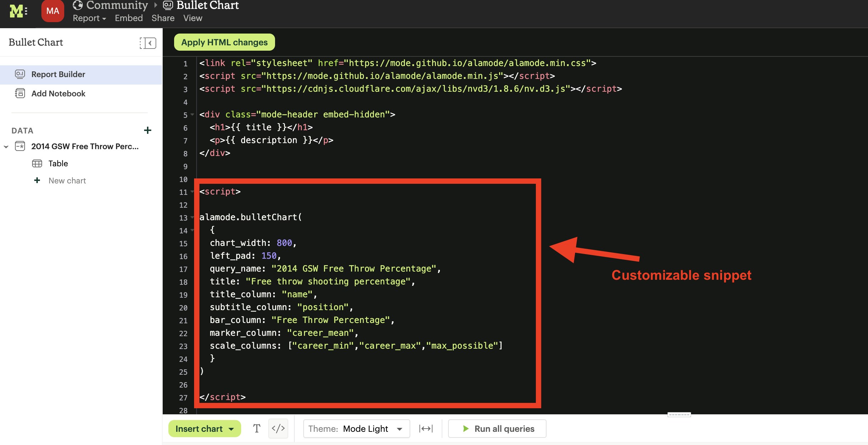Click the play icon on Run all queries
The width and height of the screenshot is (868, 445).
click(466, 429)
